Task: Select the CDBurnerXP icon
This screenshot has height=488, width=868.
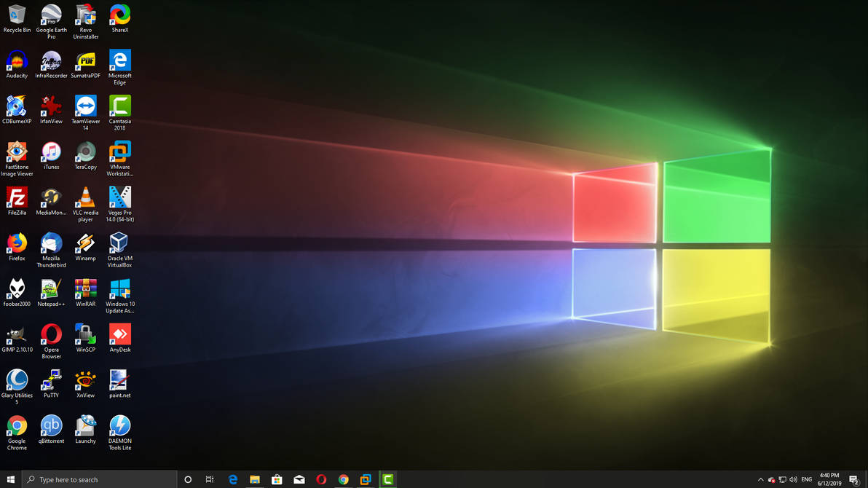Action: pos(17,110)
